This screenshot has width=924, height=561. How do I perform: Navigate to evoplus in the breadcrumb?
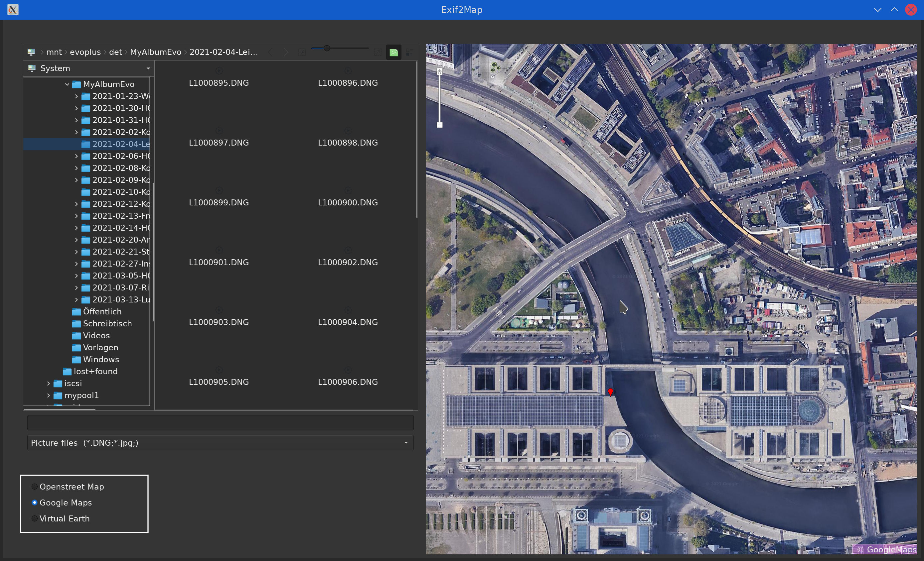tap(85, 52)
